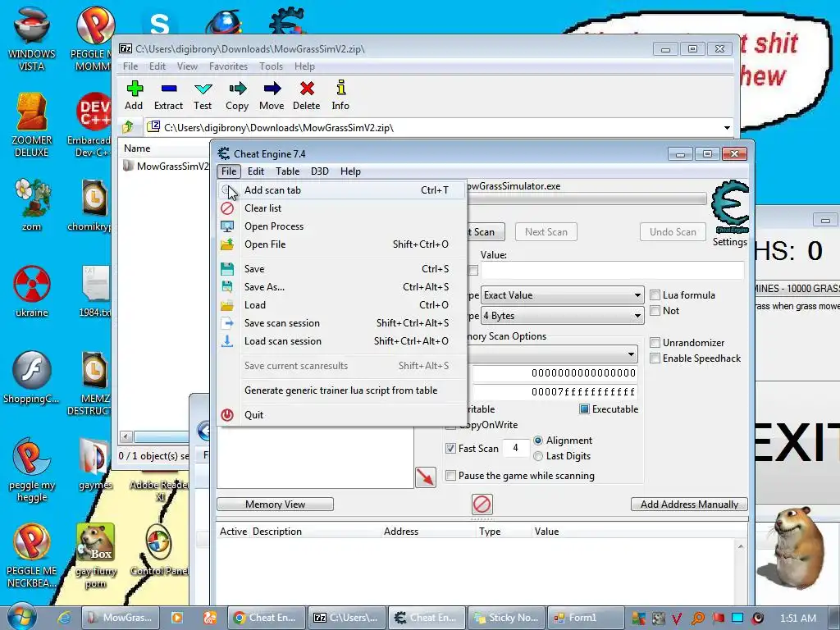This screenshot has height=630, width=840.
Task: Select chomikryp clock desktop icon
Action: [x=94, y=206]
